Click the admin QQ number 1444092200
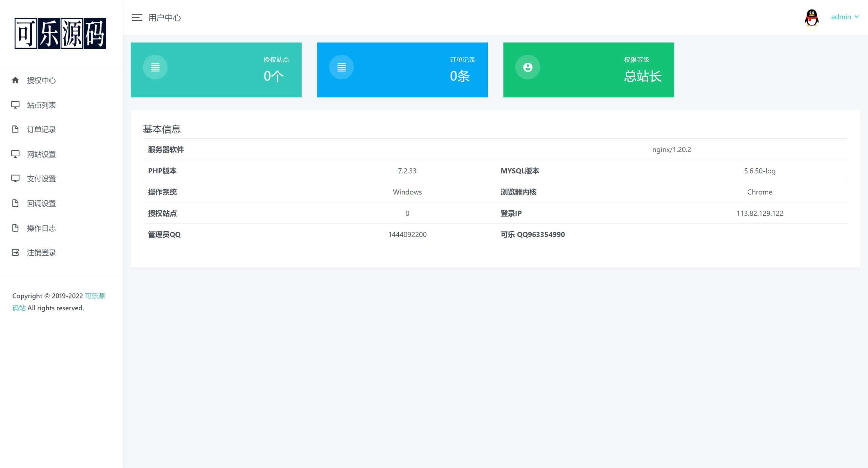The image size is (868, 468). (x=407, y=234)
